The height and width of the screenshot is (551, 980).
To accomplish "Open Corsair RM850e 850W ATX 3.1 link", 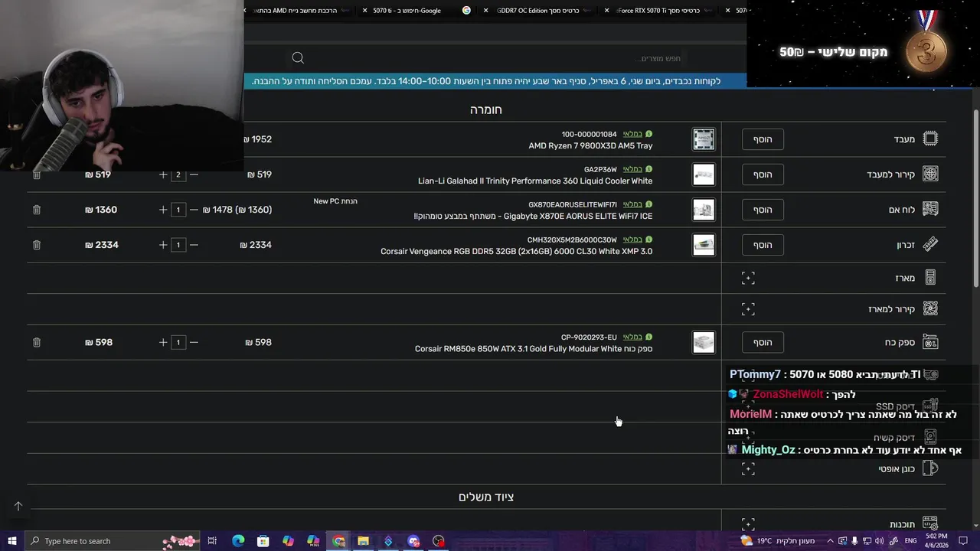I will [x=534, y=349].
